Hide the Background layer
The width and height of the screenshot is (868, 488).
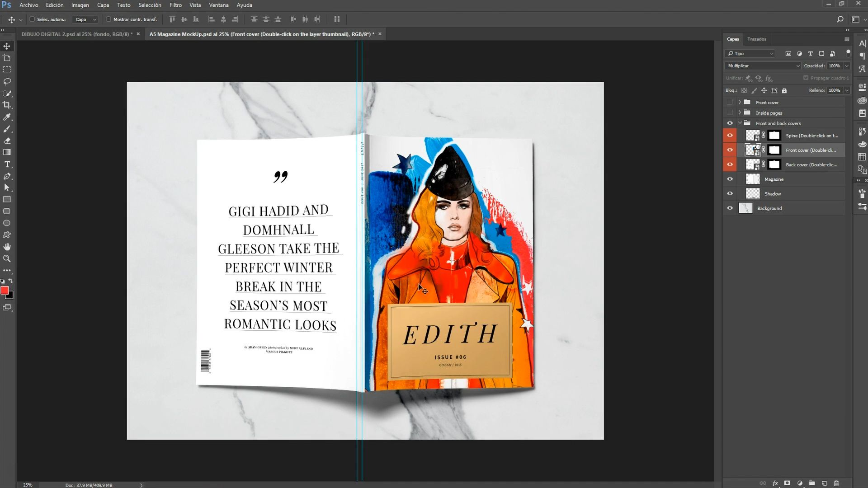(x=730, y=208)
